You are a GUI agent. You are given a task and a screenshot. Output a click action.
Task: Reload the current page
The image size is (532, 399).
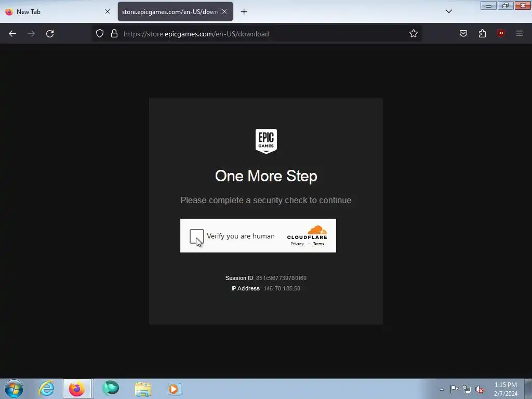pyautogui.click(x=50, y=34)
